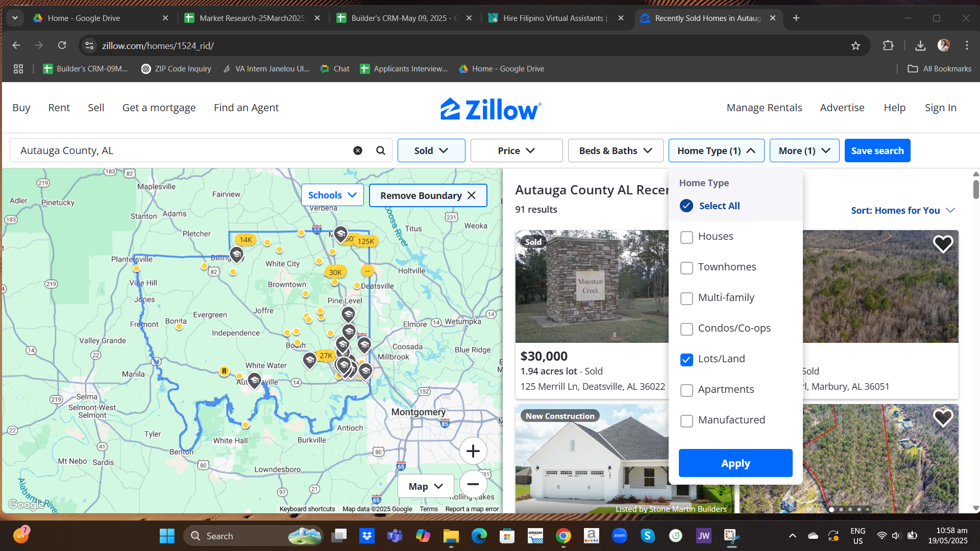Uncheck the Lots/Land checkbox
Viewport: 980px width, 551px height.
tap(687, 360)
